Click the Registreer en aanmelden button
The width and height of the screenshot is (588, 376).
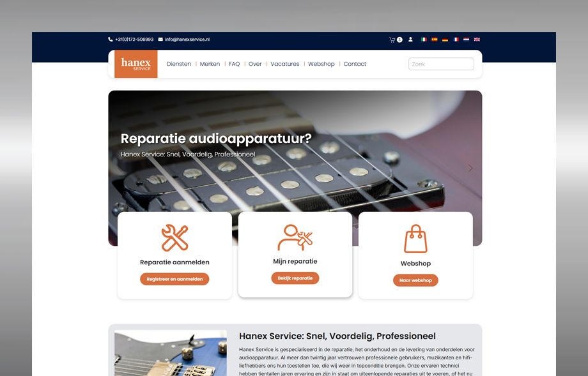[x=174, y=279]
